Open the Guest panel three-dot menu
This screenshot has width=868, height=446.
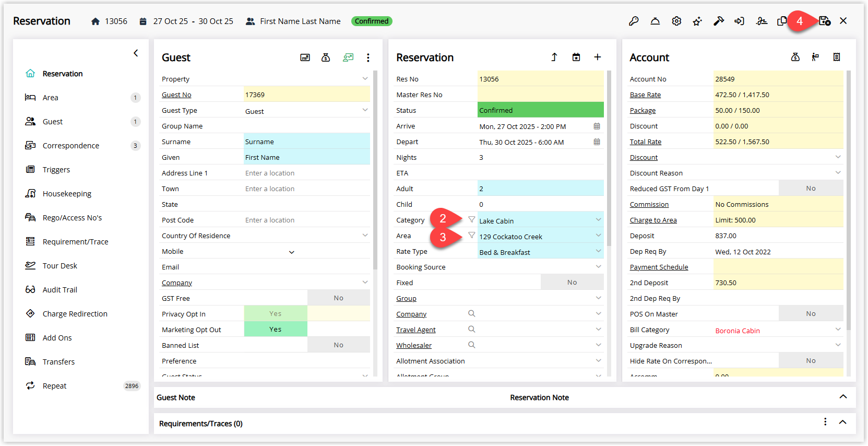[x=368, y=57]
